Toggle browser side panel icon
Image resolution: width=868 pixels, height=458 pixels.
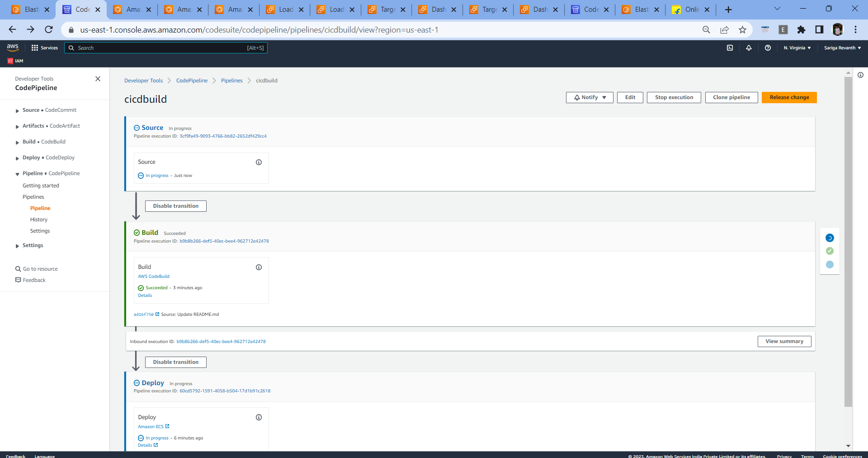(x=819, y=30)
